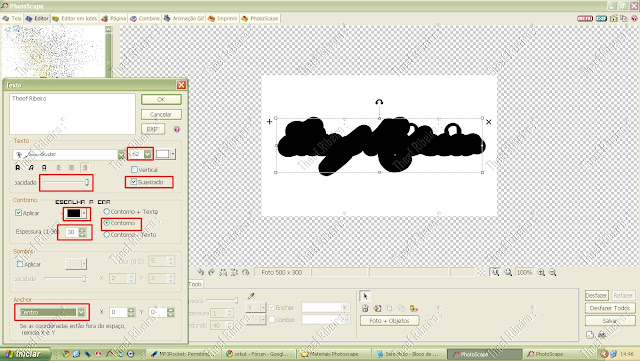Click the rotate handle above text object
This screenshot has height=361, width=640.
click(379, 102)
